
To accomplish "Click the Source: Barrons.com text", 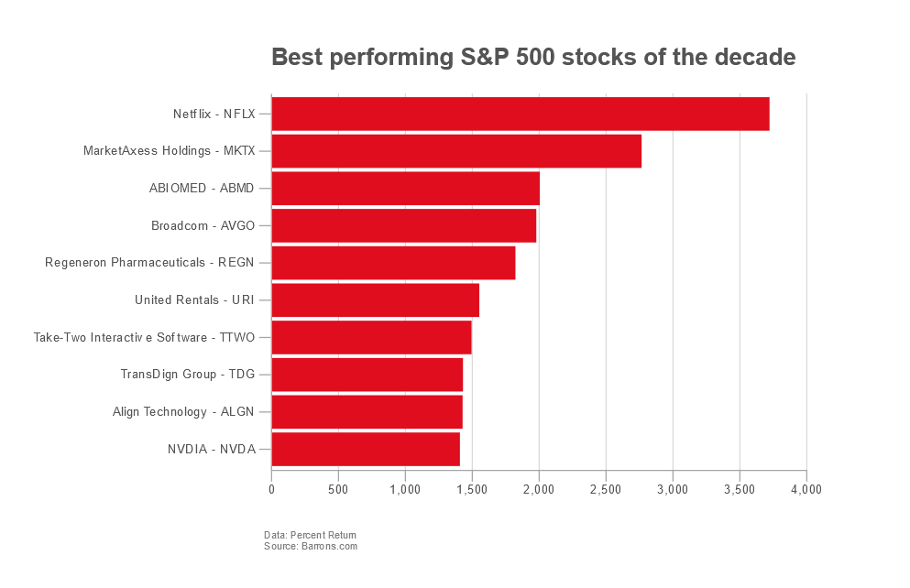I will click(x=311, y=547).
